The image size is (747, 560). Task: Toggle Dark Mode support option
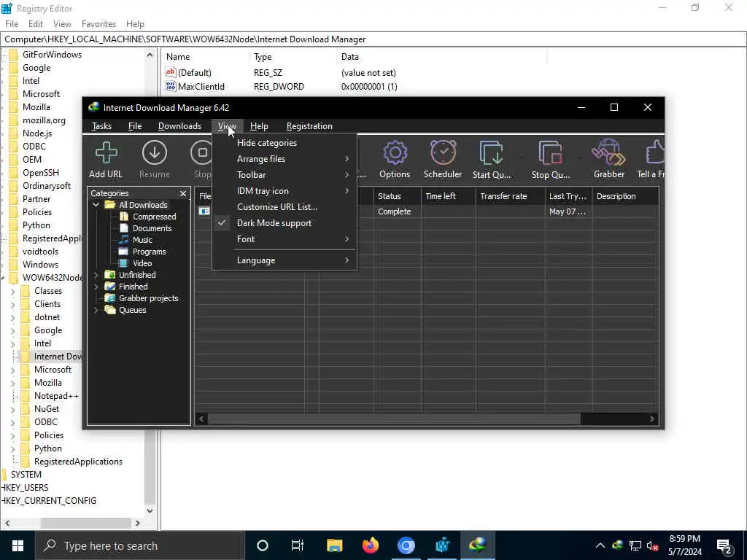pyautogui.click(x=285, y=223)
